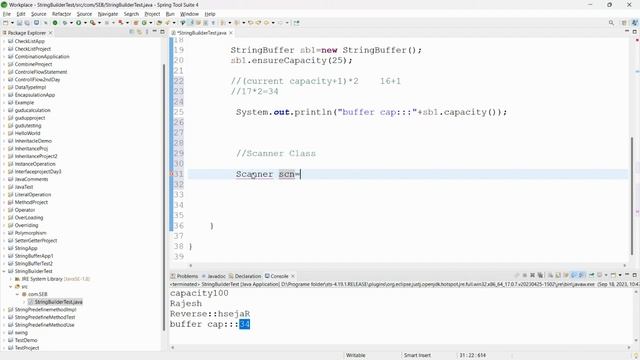
Task: Open the Display Selected Console dropdown
Action: point(606,276)
